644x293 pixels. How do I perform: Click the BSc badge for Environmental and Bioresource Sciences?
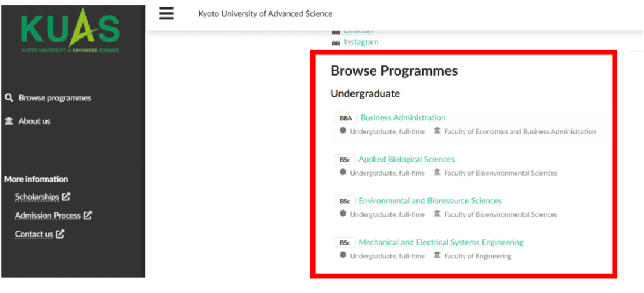point(345,201)
